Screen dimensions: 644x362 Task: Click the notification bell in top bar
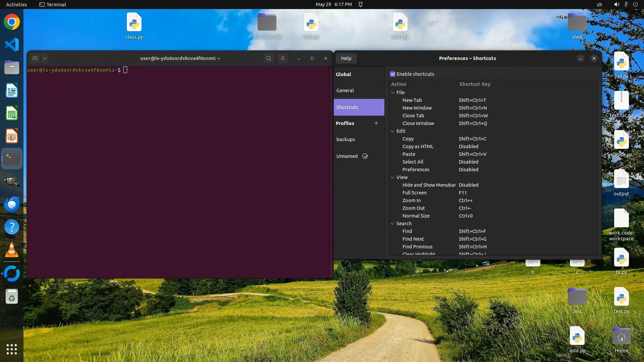tap(361, 4)
